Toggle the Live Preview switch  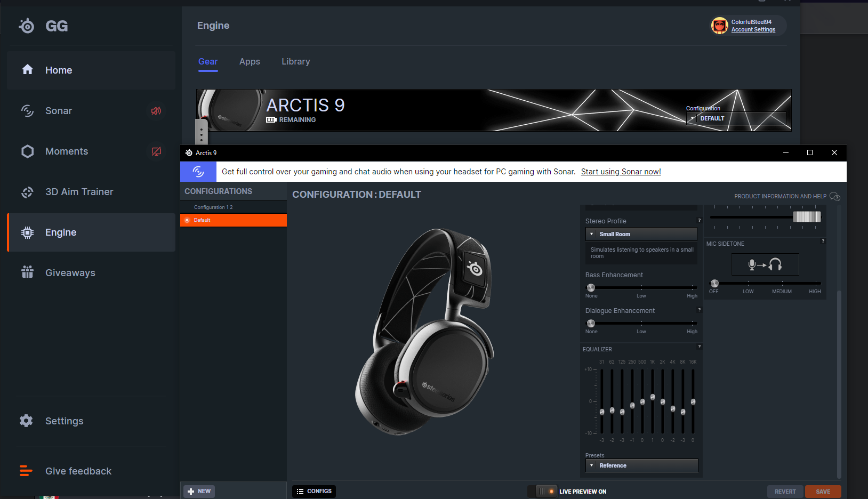pos(543,492)
